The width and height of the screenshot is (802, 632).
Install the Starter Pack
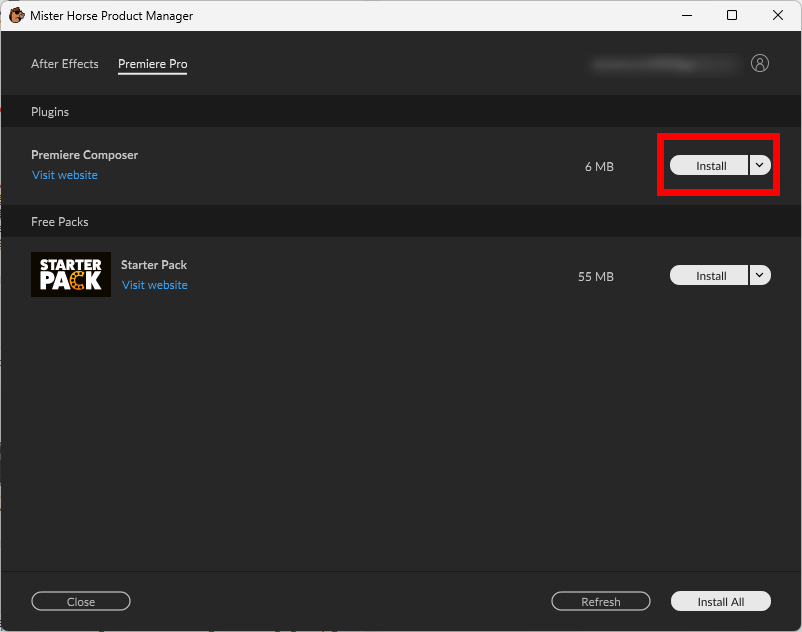[710, 276]
